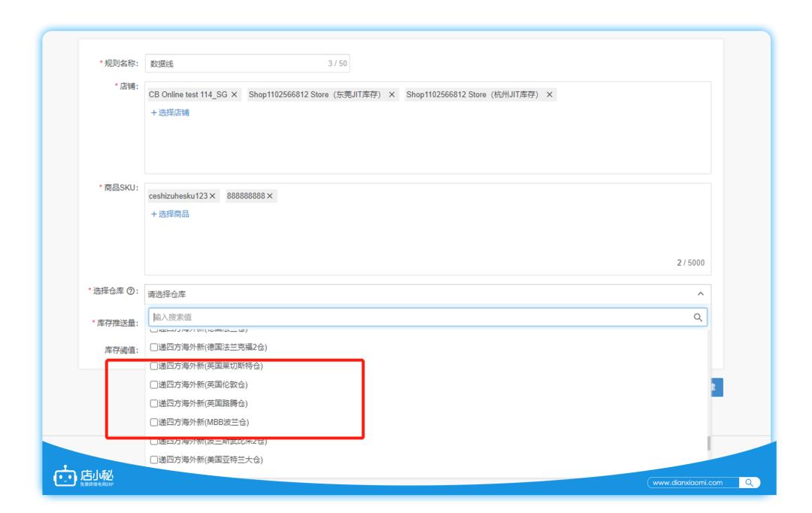Check the 德国法兰克福2仓 warehouse option
This screenshot has height=513, width=812.
(154, 348)
